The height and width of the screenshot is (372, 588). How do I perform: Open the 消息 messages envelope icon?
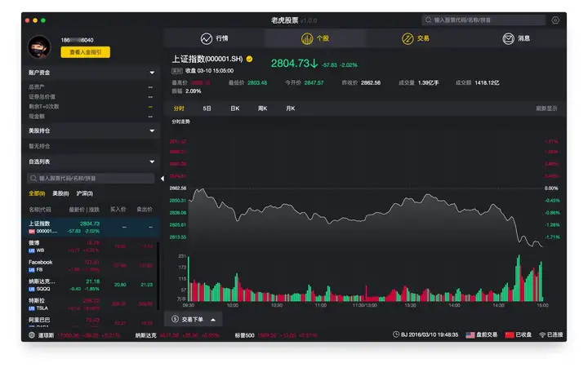[x=508, y=38]
